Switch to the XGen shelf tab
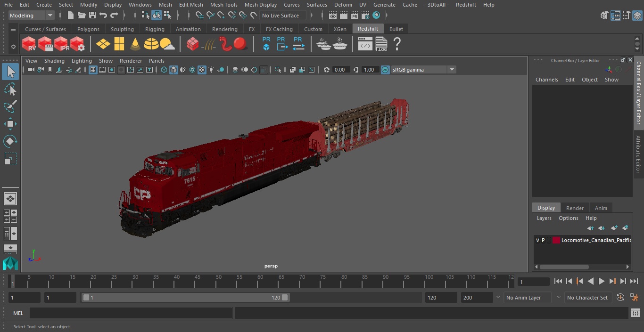Screen dimensions: 644x332 click(x=340, y=29)
